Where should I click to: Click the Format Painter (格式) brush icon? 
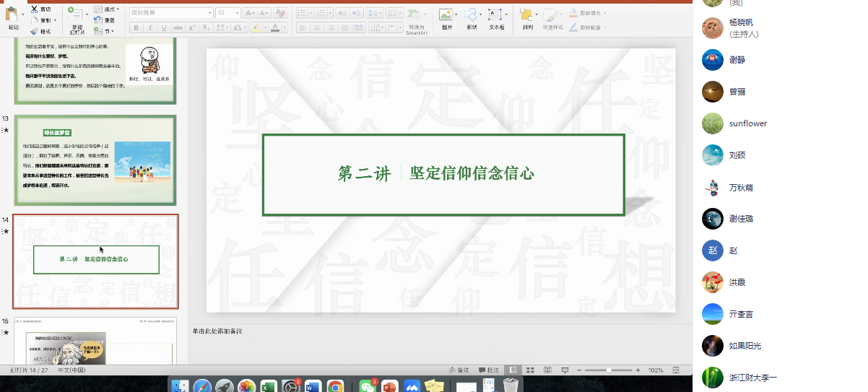pos(35,31)
